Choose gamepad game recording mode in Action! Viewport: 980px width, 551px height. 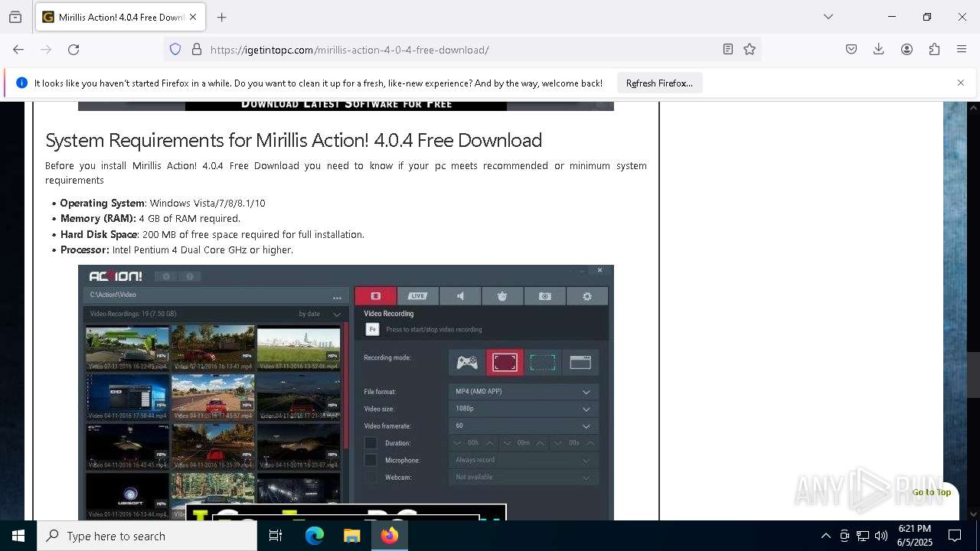(x=467, y=362)
